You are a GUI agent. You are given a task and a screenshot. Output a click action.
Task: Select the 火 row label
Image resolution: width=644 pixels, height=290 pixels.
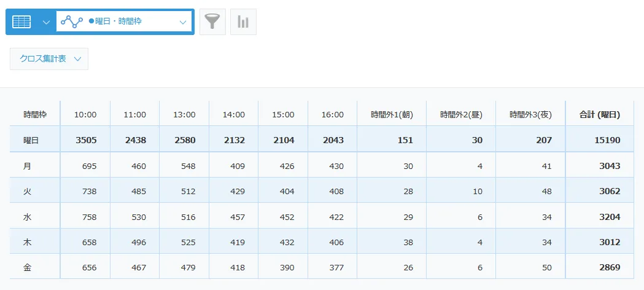click(27, 191)
